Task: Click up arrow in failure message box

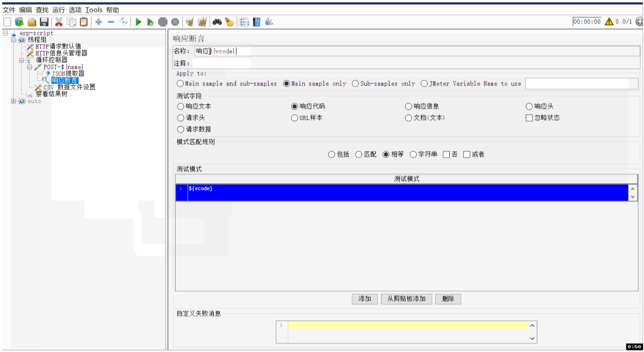Action: click(x=532, y=325)
